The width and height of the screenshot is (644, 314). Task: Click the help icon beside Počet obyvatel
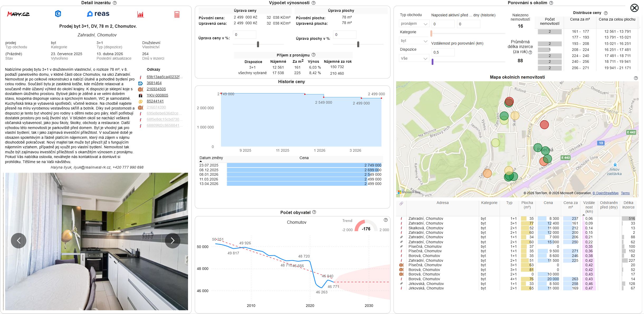314,212
